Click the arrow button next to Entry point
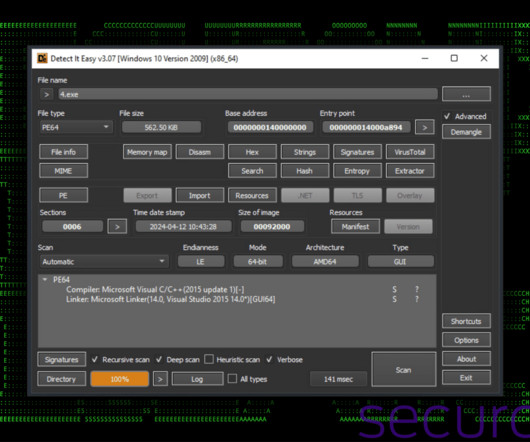The height and width of the screenshot is (442, 530). tap(425, 127)
